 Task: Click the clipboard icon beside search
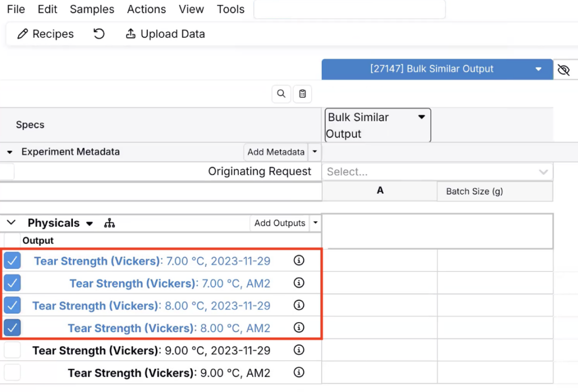303,94
